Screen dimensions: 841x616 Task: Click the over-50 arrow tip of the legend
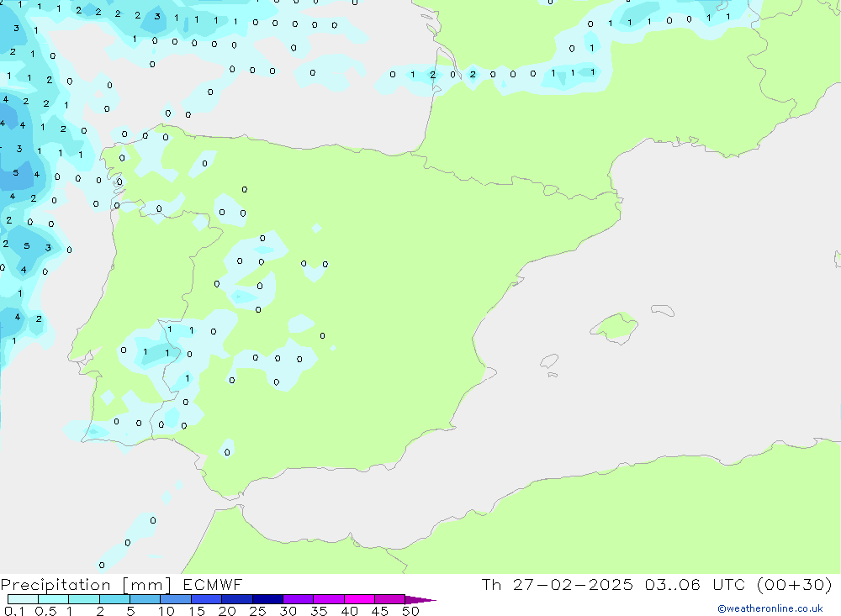420,599
